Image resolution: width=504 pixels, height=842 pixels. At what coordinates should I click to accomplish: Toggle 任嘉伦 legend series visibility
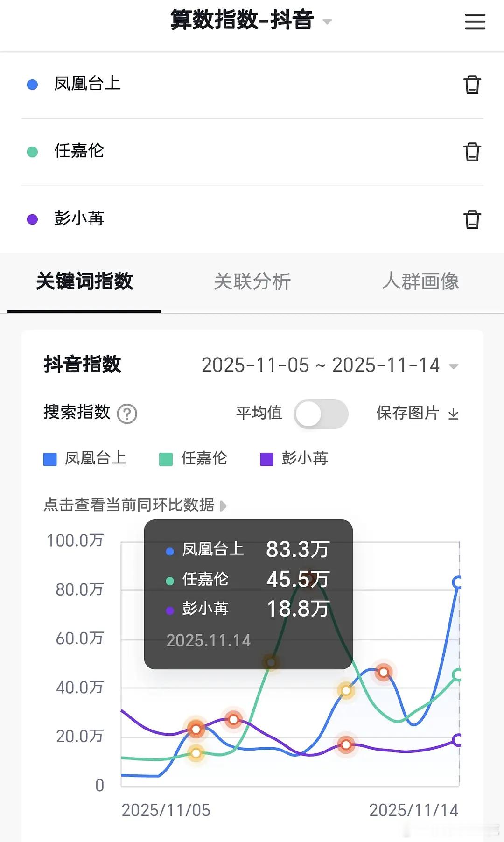[193, 458]
